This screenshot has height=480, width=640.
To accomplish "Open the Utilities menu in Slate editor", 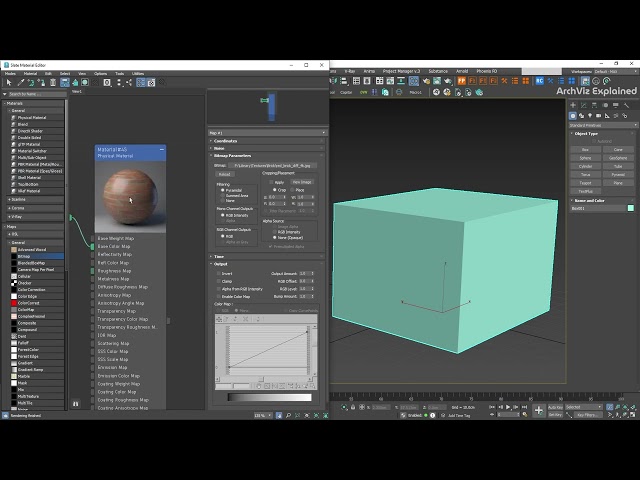I will (x=138, y=74).
